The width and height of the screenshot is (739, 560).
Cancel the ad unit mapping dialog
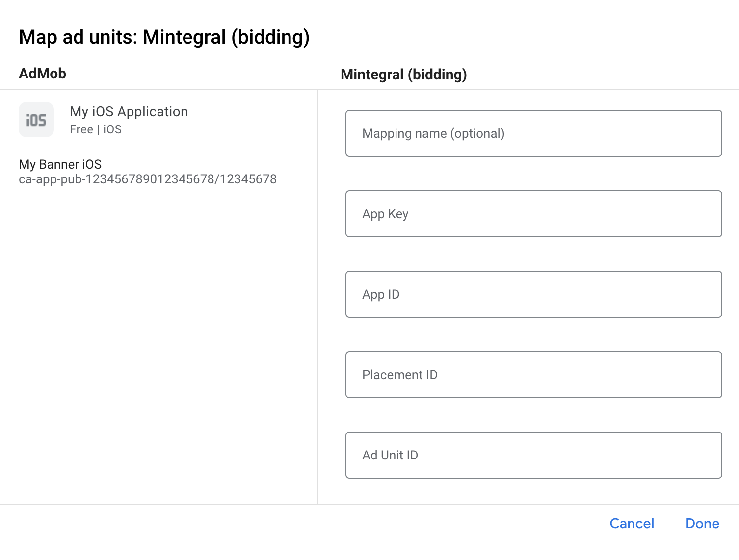pos(632,524)
